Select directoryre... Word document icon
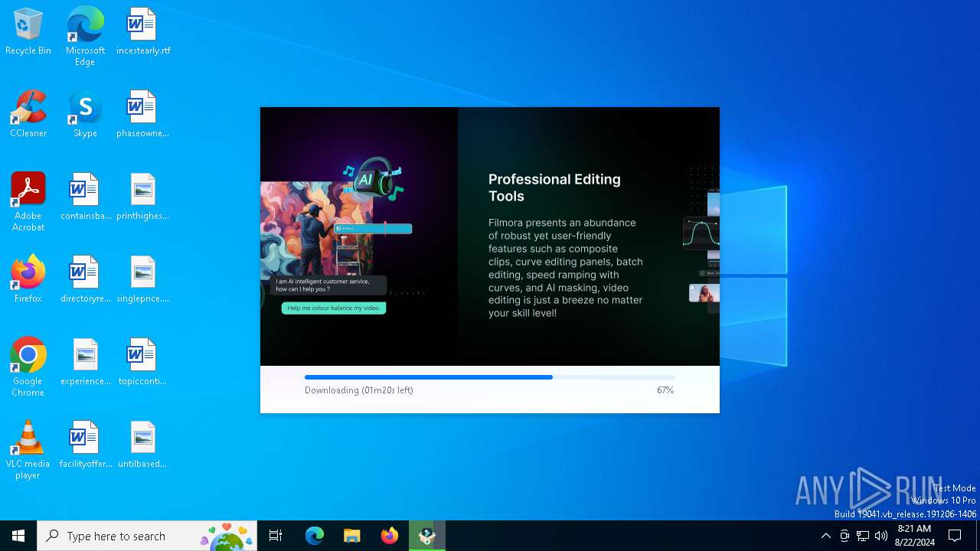Screen dimensions: 980x551 coord(85,280)
